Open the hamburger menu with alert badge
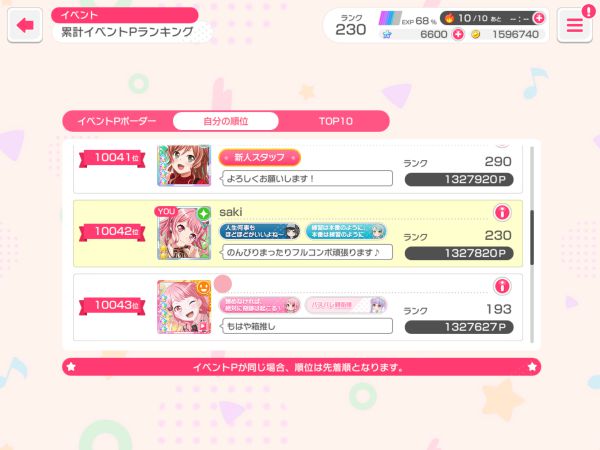 point(575,25)
